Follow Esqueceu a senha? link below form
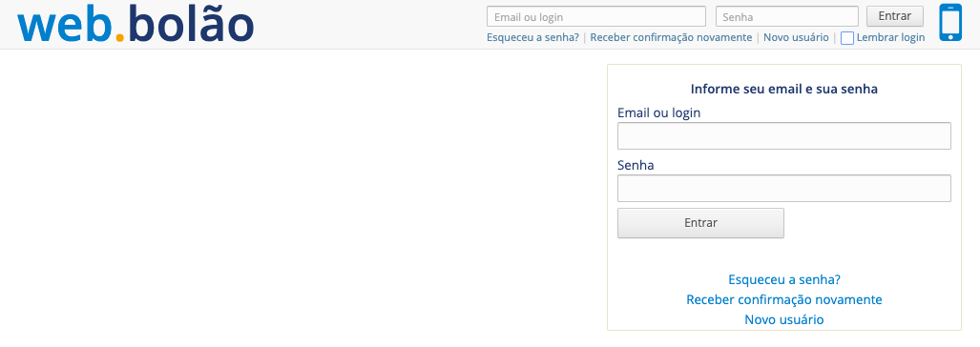 (784, 279)
